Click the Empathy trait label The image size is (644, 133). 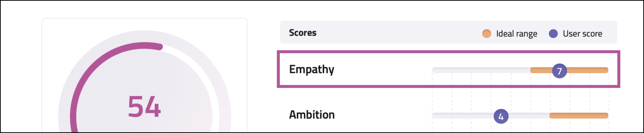tap(311, 70)
